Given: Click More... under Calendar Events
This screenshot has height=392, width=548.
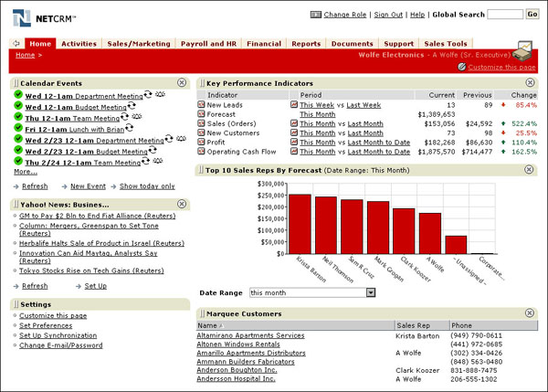Looking at the screenshot, I should 26,172.
